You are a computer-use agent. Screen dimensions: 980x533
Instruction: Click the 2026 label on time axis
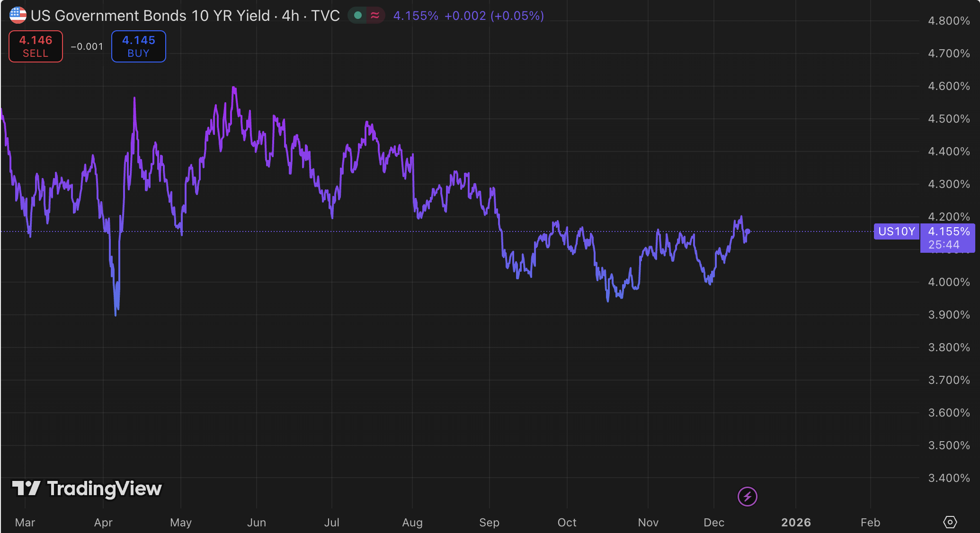[796, 523]
